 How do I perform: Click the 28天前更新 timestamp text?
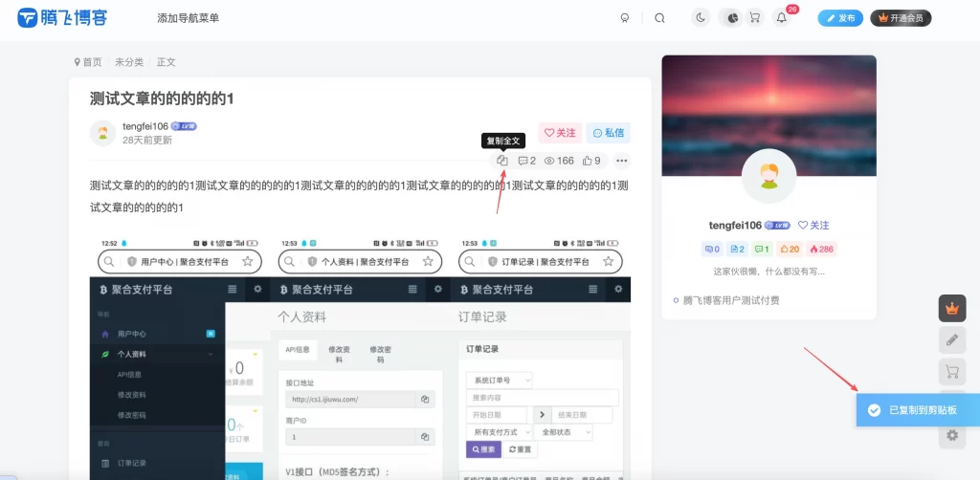click(x=146, y=141)
